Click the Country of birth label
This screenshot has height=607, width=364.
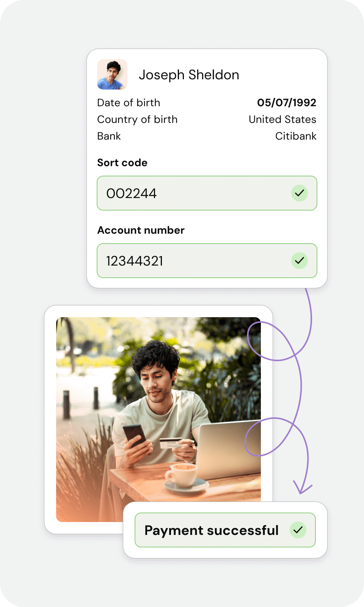click(137, 120)
